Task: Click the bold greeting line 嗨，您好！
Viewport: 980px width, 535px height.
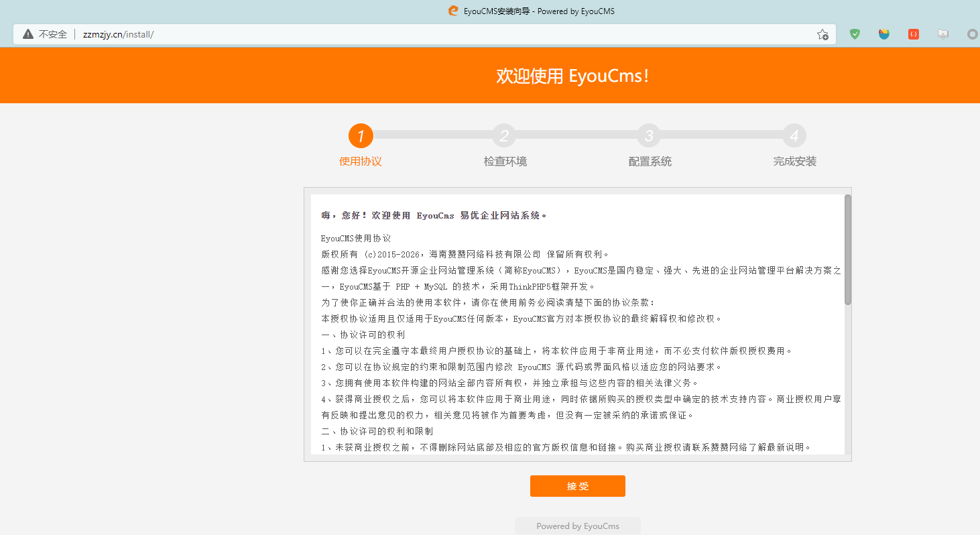Action: click(x=434, y=216)
